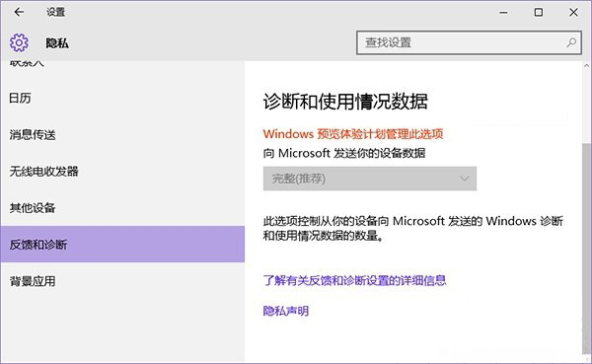The image size is (592, 364).
Task: Click the label 向 Microsoft 发送你的设备数据
Action: [x=344, y=153]
